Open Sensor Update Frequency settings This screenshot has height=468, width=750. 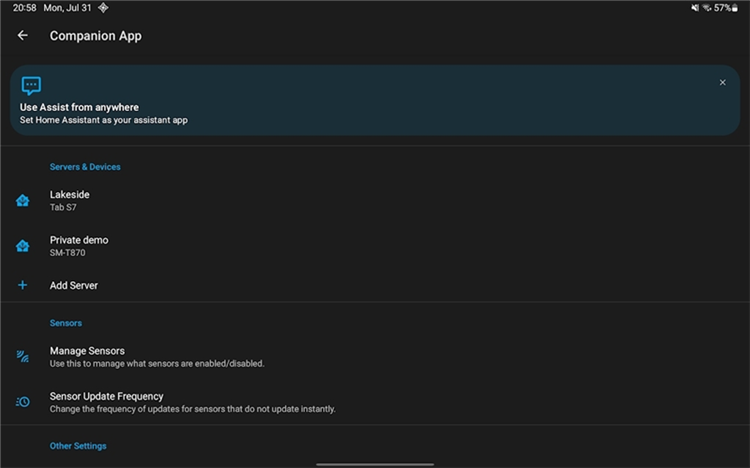(106, 396)
